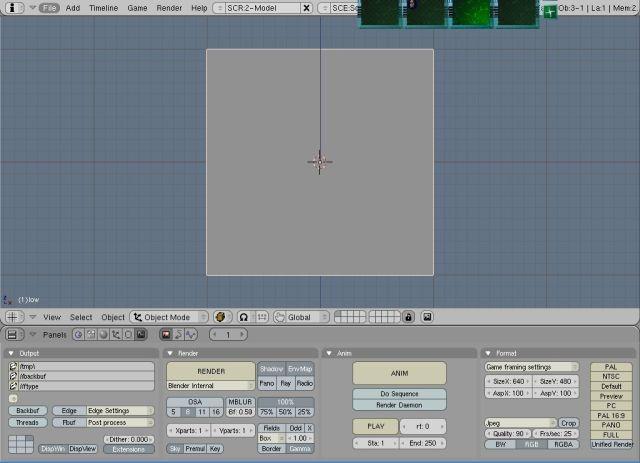Lock layers to scene padlock icon
This screenshot has height=463, width=640.
click(409, 317)
